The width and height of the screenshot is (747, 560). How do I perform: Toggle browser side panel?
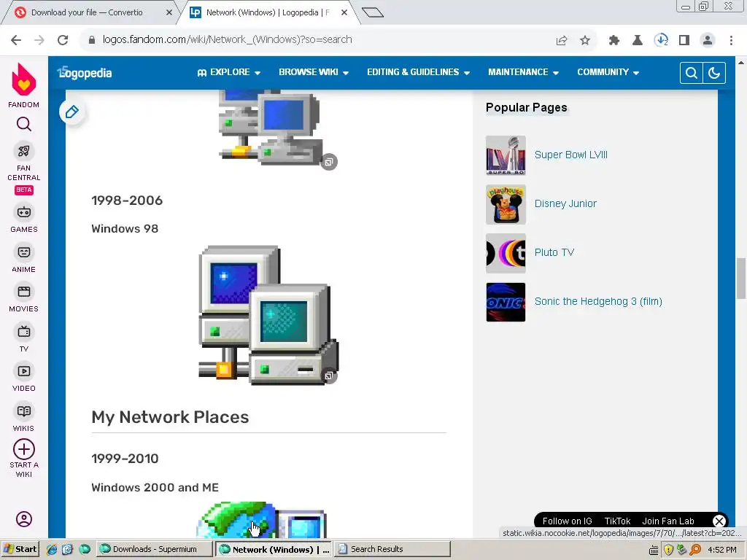point(684,41)
